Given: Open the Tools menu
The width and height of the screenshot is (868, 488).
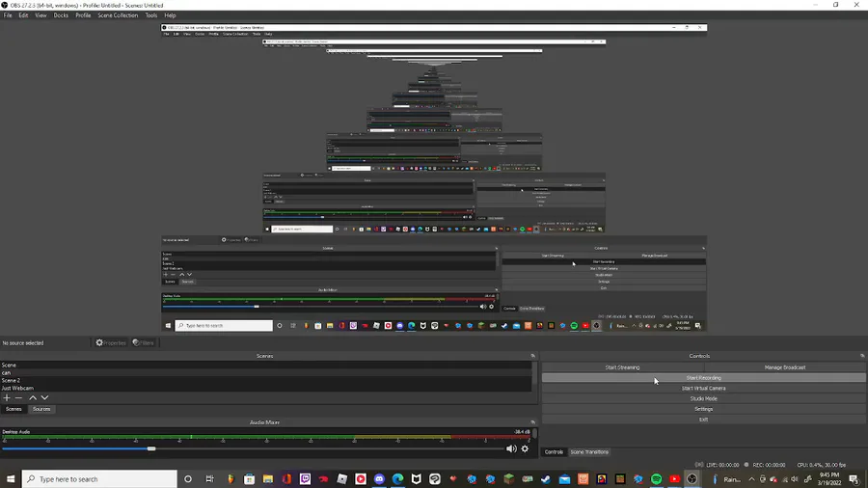Looking at the screenshot, I should [x=151, y=15].
